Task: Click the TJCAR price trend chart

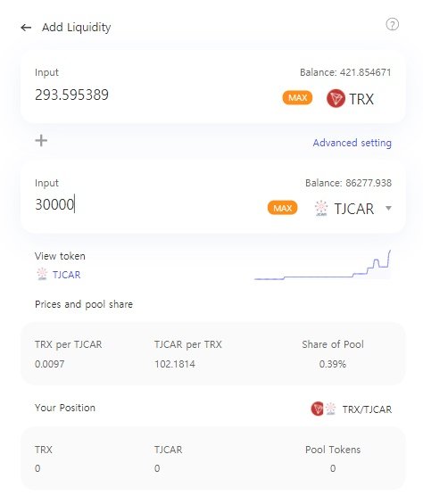Action: (x=323, y=265)
